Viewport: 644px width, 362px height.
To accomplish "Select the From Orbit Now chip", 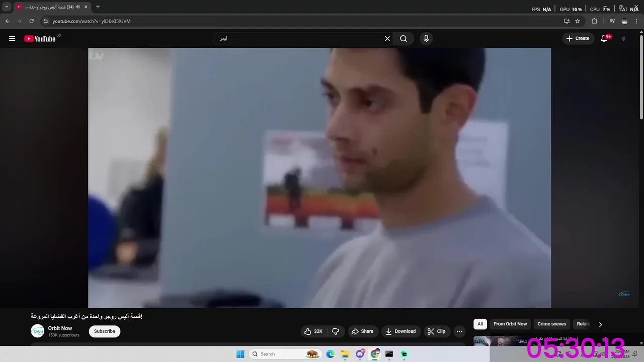I will (510, 324).
